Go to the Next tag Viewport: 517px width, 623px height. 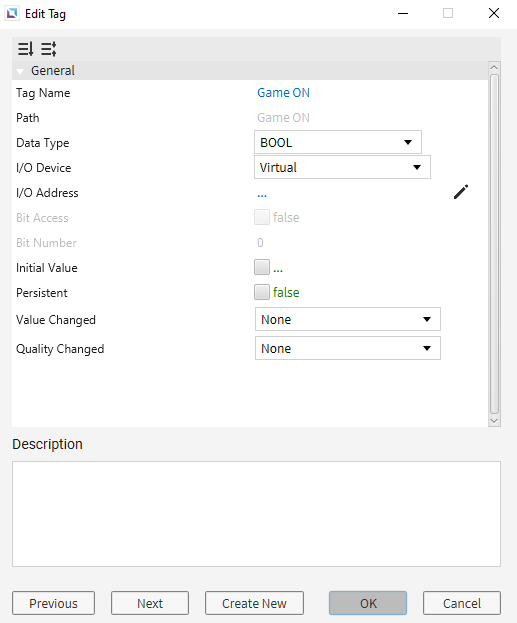150,603
